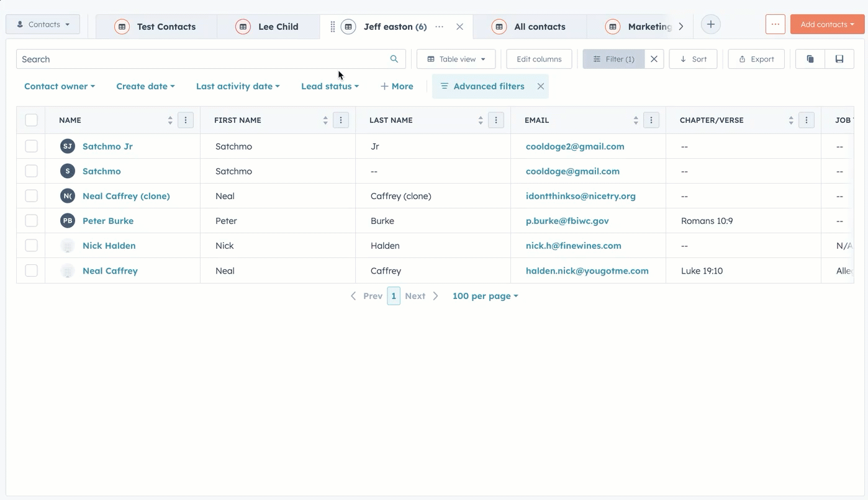Click + More filters link
Image resolution: width=868 pixels, height=500 pixels.
pyautogui.click(x=397, y=86)
